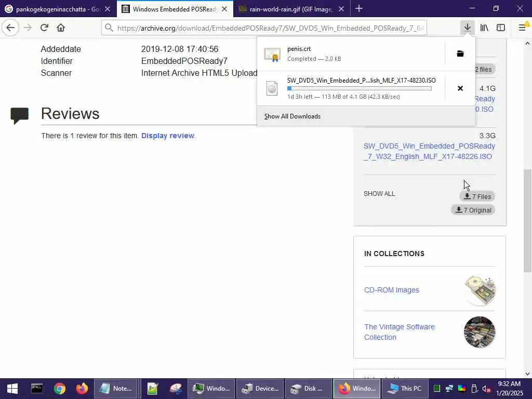Close the rain-world-rain.gif tab
Viewport: 532px width, 399px height.
pyautogui.click(x=341, y=9)
